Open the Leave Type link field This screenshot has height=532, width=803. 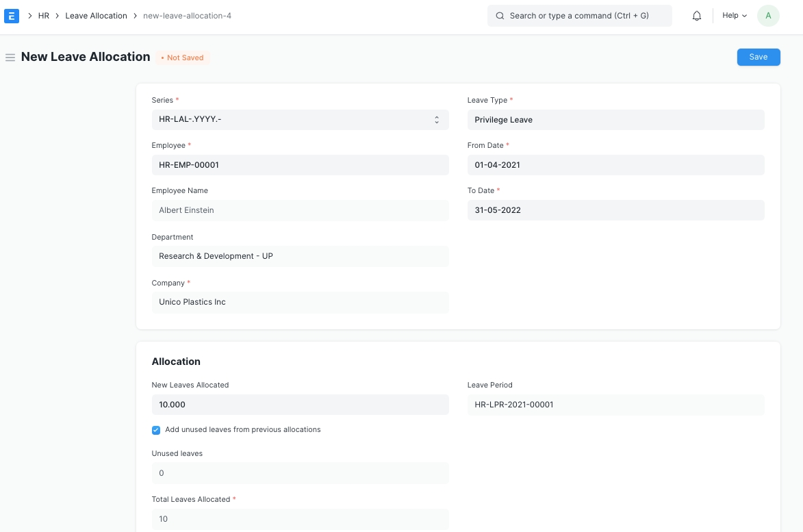[x=615, y=120]
